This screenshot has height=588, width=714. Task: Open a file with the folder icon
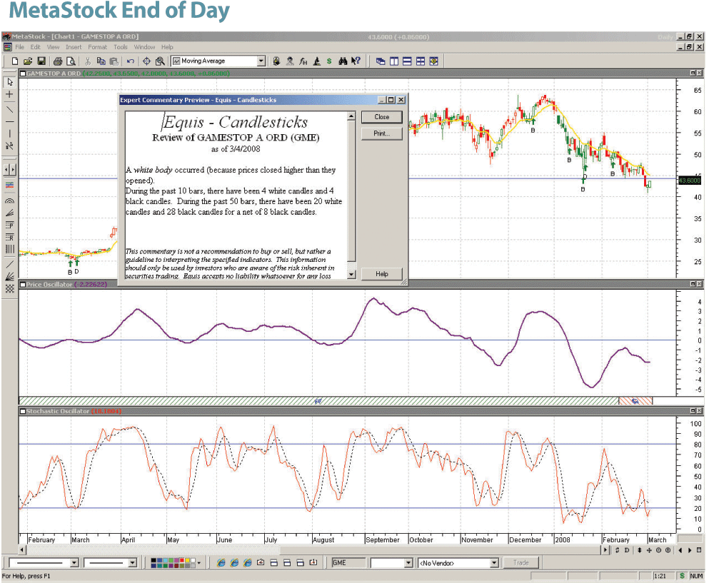click(x=28, y=61)
